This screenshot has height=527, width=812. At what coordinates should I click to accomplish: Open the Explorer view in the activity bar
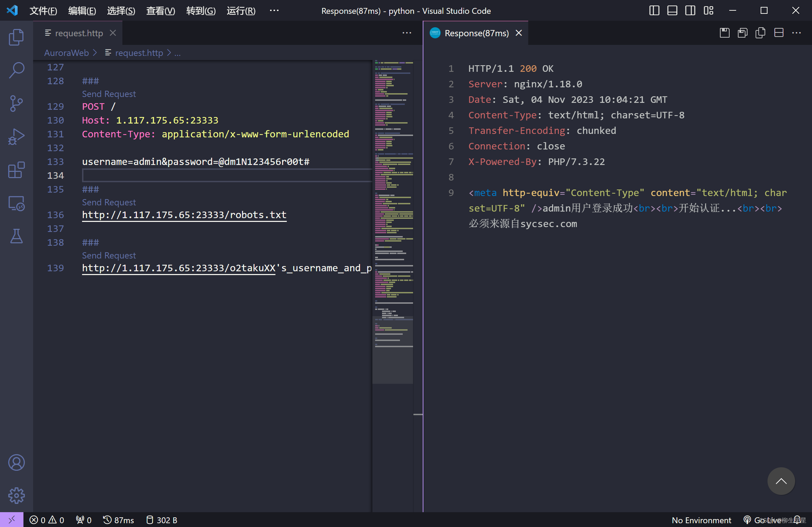[16, 37]
